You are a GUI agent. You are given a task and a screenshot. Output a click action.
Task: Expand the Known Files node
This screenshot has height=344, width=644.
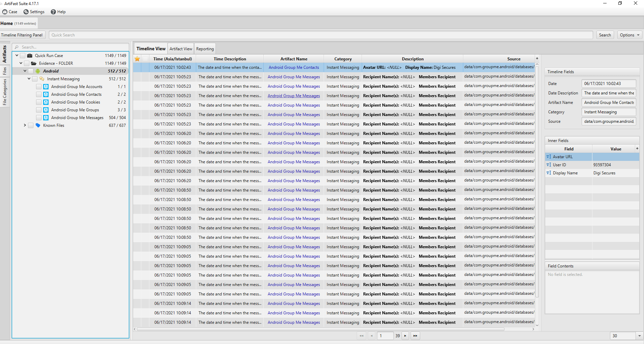coord(25,125)
